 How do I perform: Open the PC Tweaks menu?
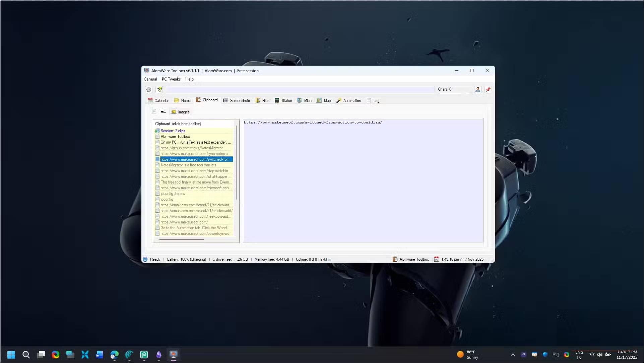click(x=171, y=79)
